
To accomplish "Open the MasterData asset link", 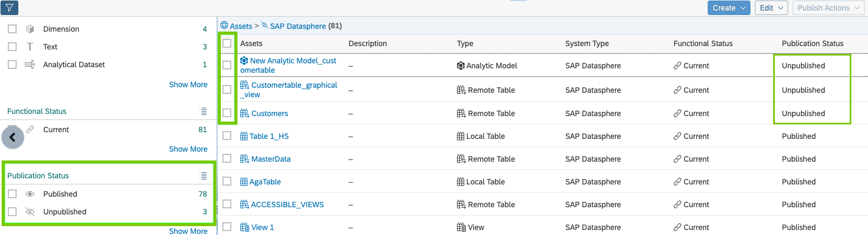I will pyautogui.click(x=271, y=159).
